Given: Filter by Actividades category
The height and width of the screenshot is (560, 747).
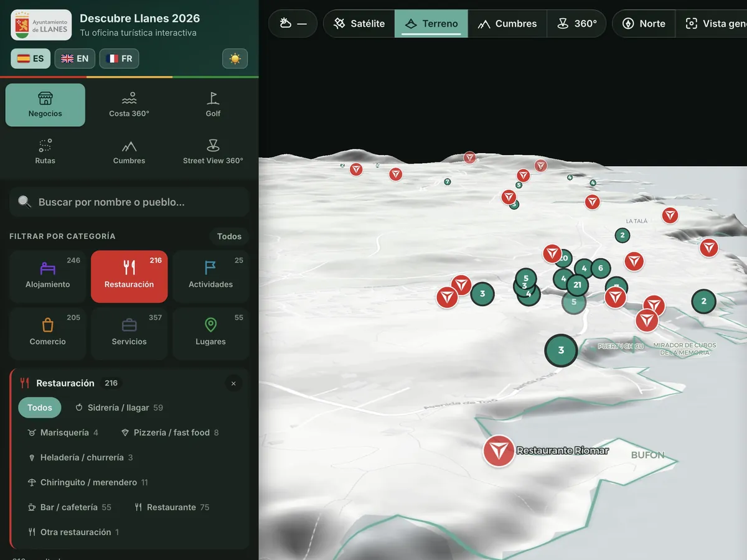Looking at the screenshot, I should tap(210, 276).
